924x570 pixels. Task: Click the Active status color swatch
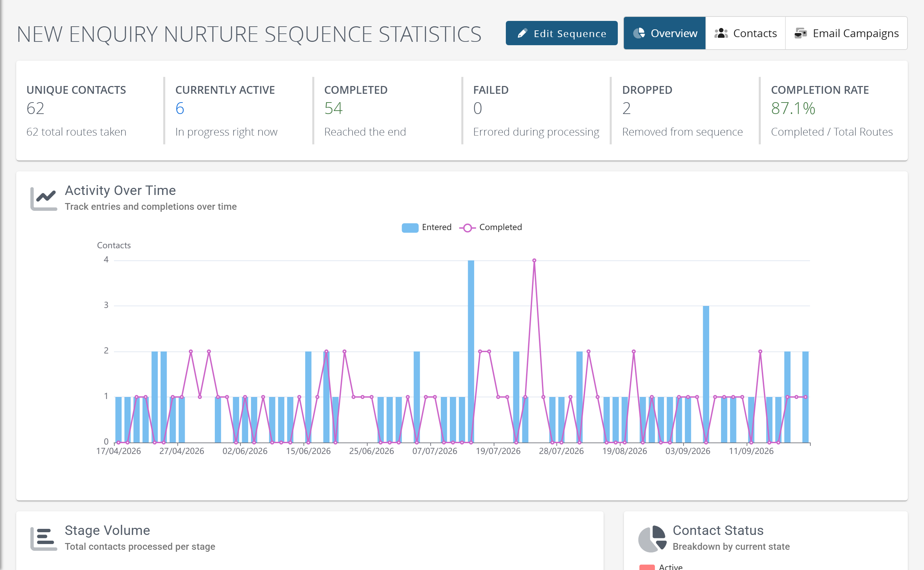pos(647,567)
